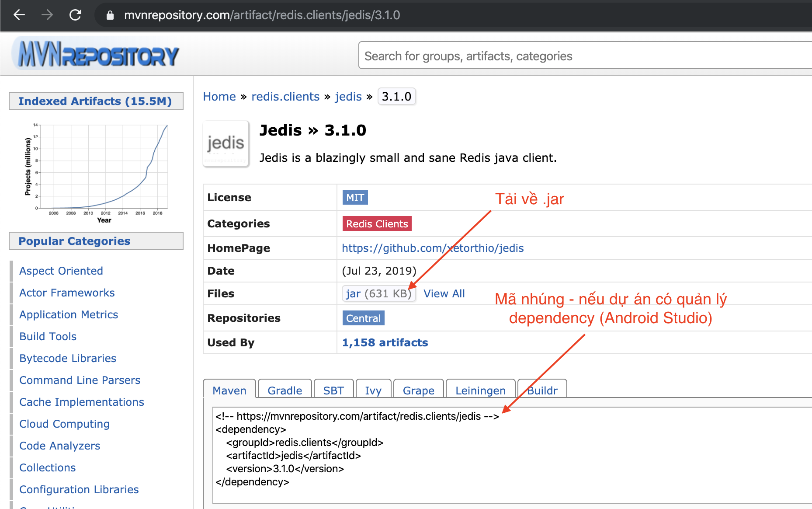Click the date text (Jul 23, 2019)
The width and height of the screenshot is (812, 509).
(x=379, y=271)
